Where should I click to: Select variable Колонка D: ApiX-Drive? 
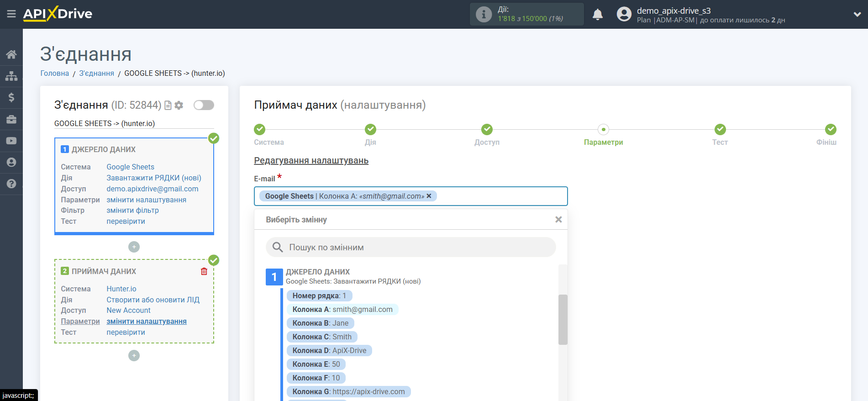[329, 350]
